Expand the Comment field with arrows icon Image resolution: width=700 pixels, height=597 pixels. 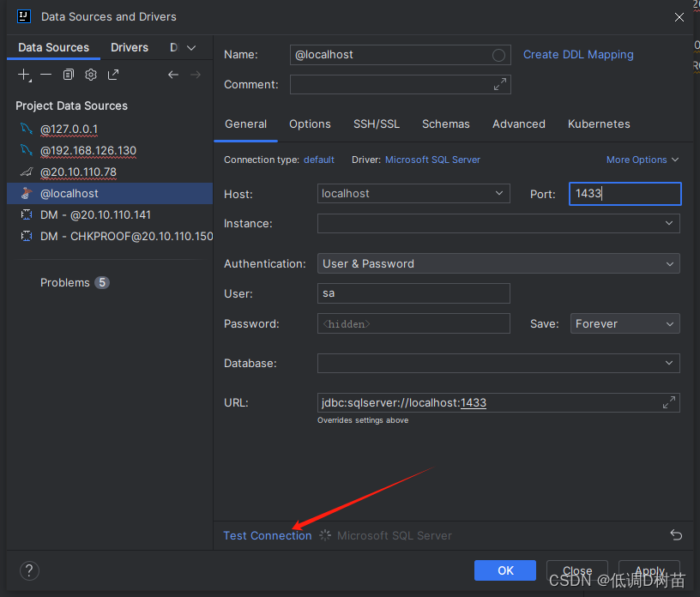pyautogui.click(x=499, y=84)
